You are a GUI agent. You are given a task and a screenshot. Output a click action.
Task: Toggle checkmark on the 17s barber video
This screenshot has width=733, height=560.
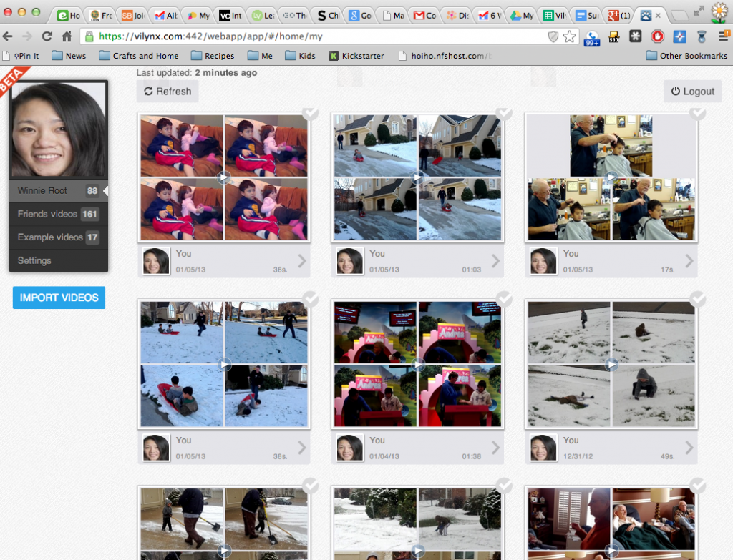(x=697, y=112)
